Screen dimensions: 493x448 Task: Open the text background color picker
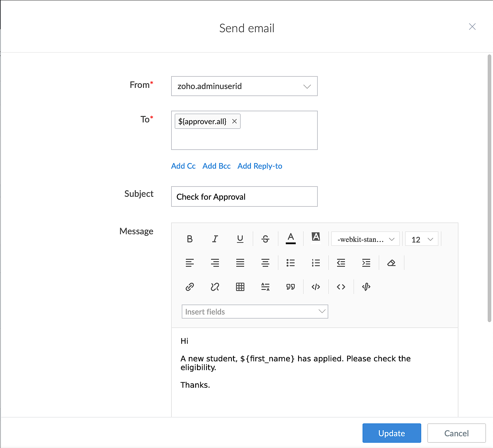(316, 237)
